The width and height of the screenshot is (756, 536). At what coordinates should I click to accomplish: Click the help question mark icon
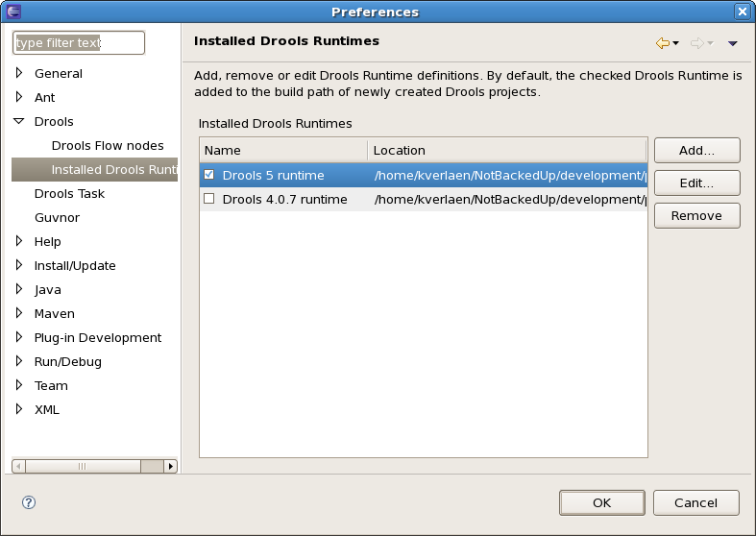coord(29,502)
